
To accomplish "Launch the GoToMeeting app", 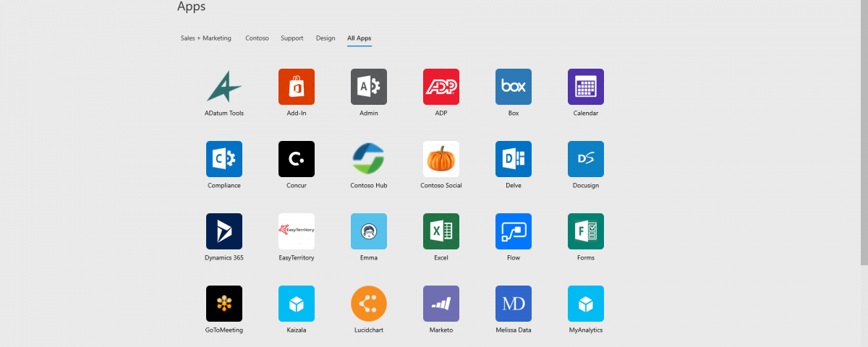I will click(224, 304).
